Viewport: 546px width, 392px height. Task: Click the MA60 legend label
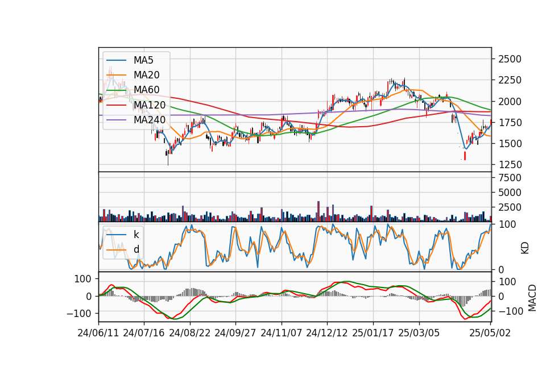[147, 90]
